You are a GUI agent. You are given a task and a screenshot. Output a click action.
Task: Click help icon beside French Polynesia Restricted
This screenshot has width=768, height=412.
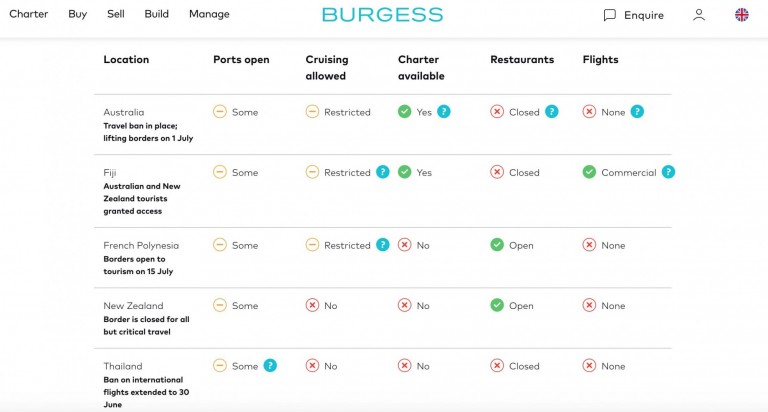click(382, 245)
